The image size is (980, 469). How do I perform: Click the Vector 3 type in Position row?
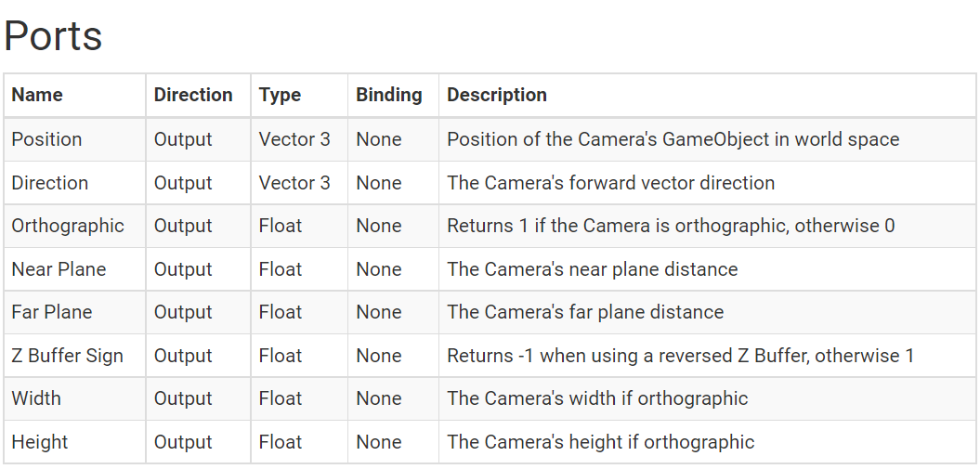[x=294, y=139]
